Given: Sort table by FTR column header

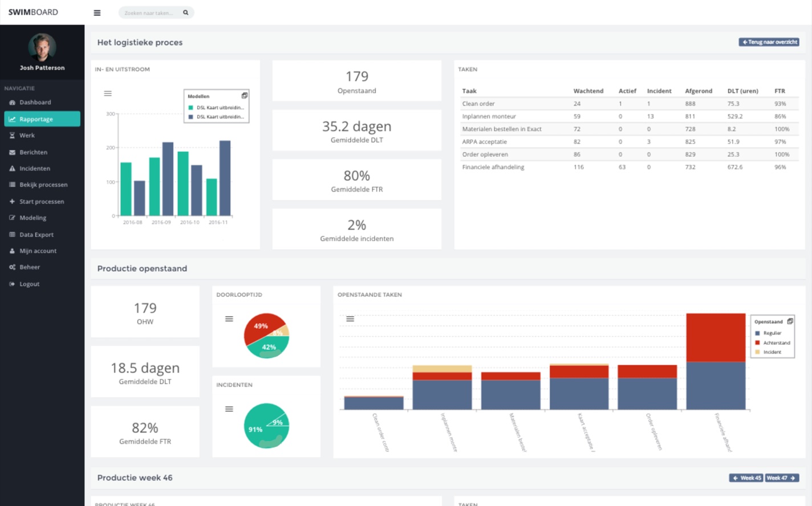Looking at the screenshot, I should coord(779,91).
